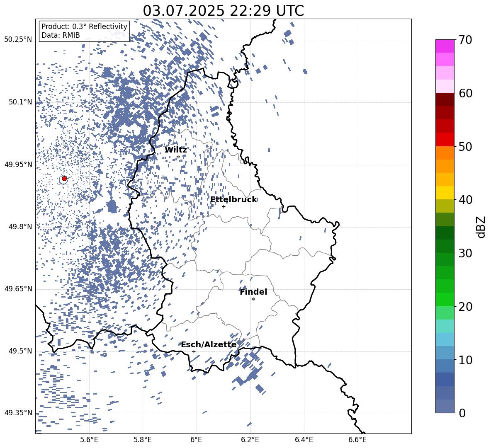The height and width of the screenshot is (448, 491).
Task: Click the Wiltz city label
Action: (x=176, y=150)
